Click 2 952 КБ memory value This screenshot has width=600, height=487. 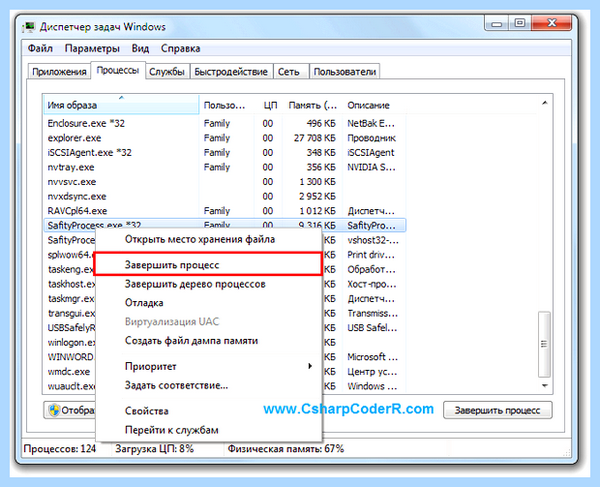click(x=317, y=196)
